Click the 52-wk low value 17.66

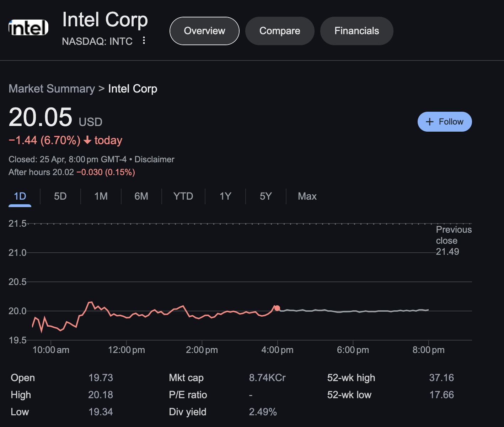(441, 395)
